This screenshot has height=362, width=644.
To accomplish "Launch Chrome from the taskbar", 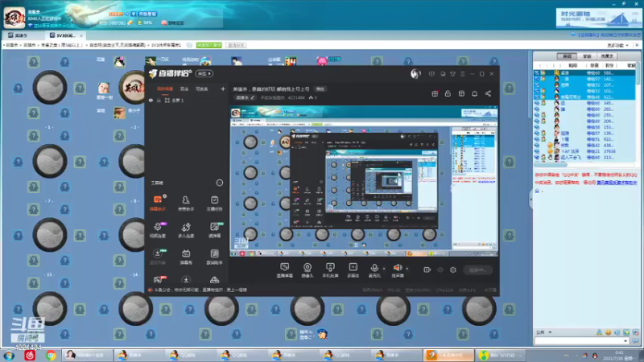I will tap(51, 356).
